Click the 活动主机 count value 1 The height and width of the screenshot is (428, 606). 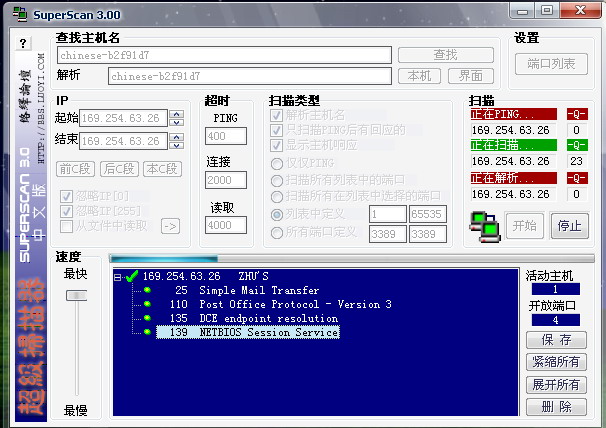pyautogui.click(x=555, y=289)
